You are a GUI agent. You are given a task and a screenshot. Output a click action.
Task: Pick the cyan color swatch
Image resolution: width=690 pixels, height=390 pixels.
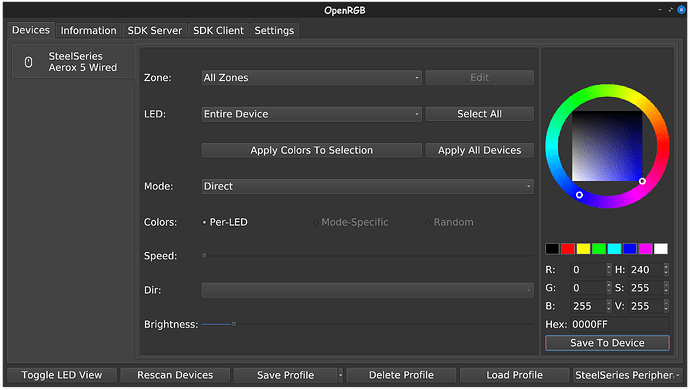click(614, 249)
